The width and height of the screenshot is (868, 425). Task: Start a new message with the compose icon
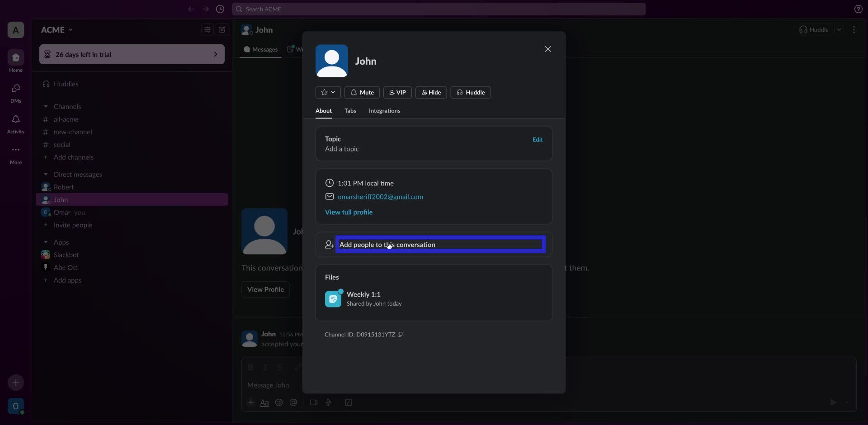pyautogui.click(x=222, y=29)
